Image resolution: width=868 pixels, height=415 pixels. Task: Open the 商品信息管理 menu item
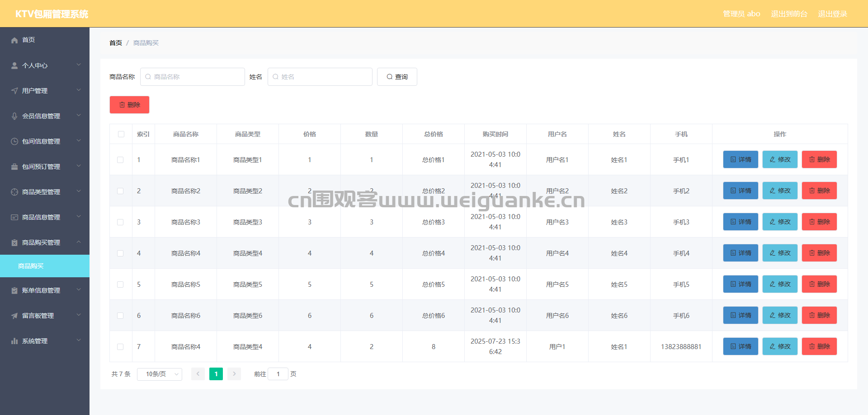45,217
